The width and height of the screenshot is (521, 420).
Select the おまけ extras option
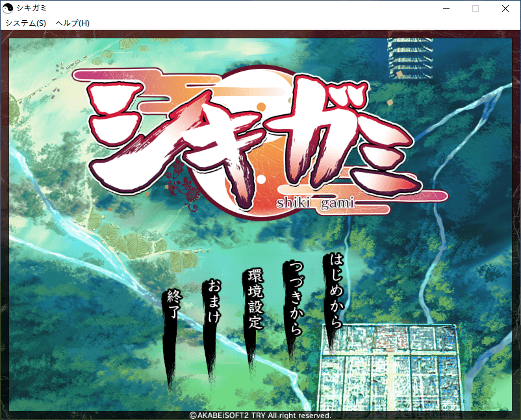click(212, 303)
